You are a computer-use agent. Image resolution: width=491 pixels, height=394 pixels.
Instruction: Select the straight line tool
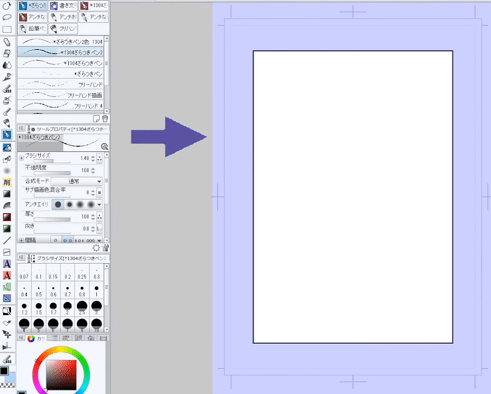pos(7,240)
